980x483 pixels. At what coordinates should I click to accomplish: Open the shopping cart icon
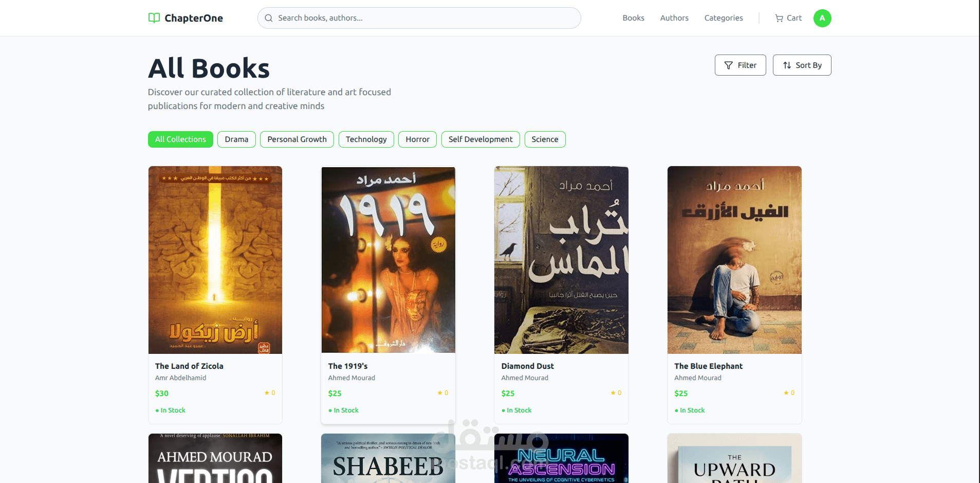779,18
